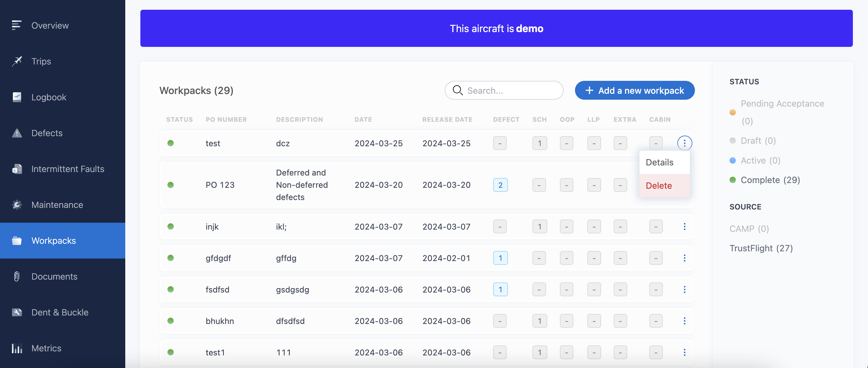Open three-dot menu for gfdgdf workpack
This screenshot has width=868, height=368.
pos(684,258)
